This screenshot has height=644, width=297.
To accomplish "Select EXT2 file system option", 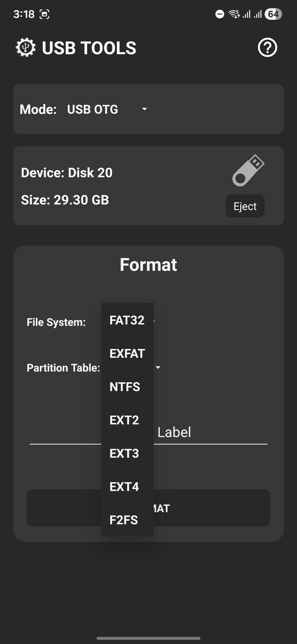I will point(124,420).
